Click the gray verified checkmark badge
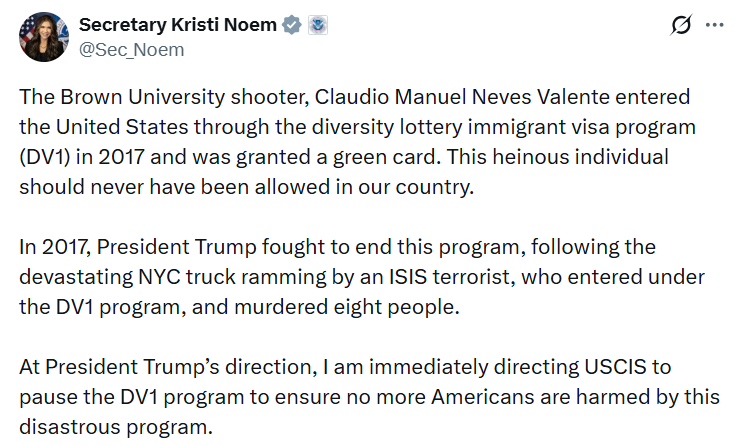The image size is (745, 446). click(x=291, y=26)
